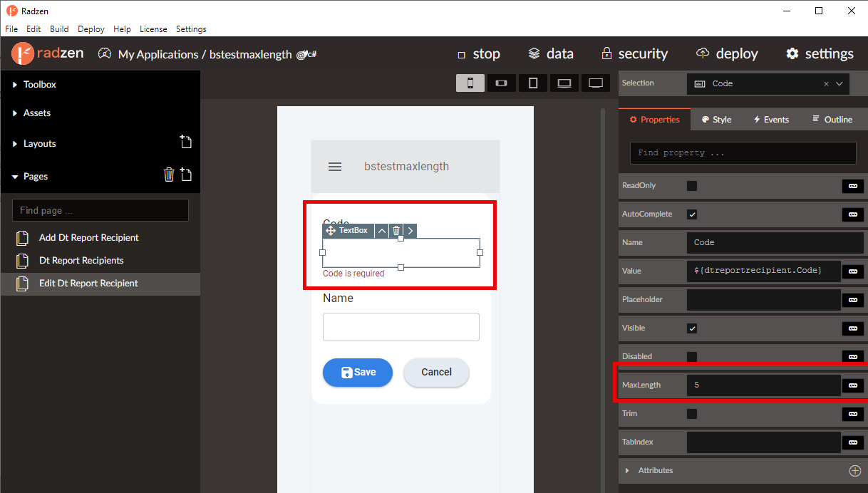Add new layout icon
868x493 pixels.
(185, 142)
